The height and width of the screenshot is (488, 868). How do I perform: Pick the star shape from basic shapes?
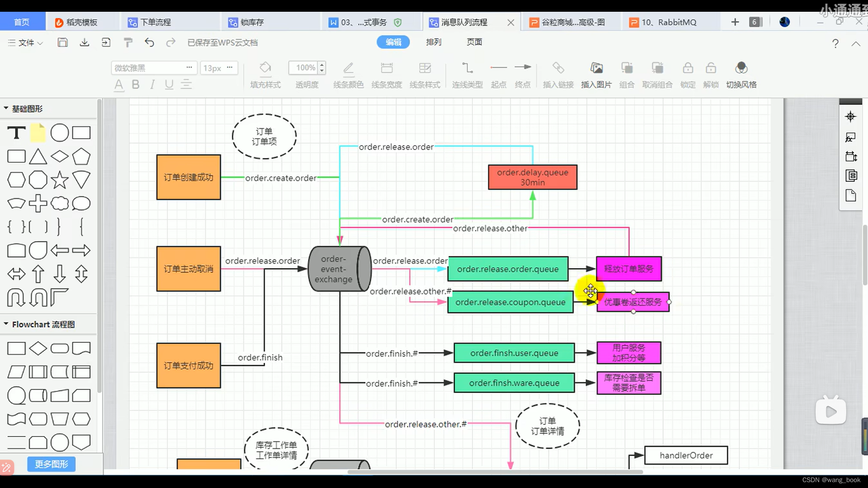pos(60,180)
